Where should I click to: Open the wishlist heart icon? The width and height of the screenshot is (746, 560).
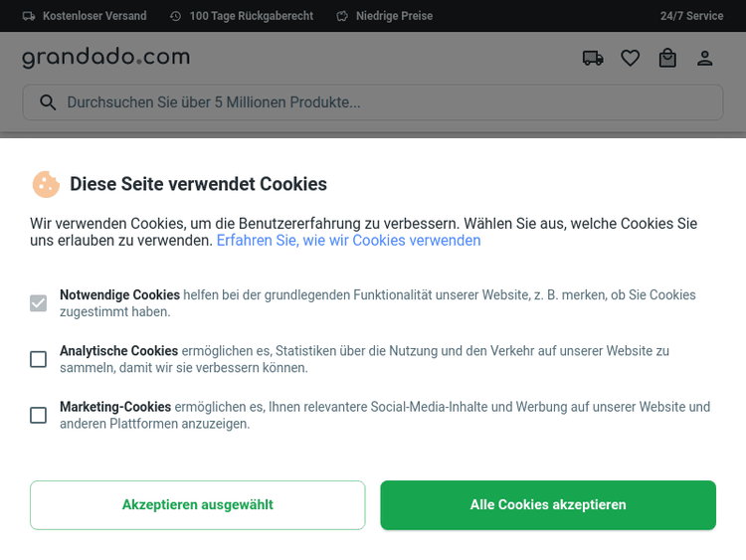coord(630,59)
